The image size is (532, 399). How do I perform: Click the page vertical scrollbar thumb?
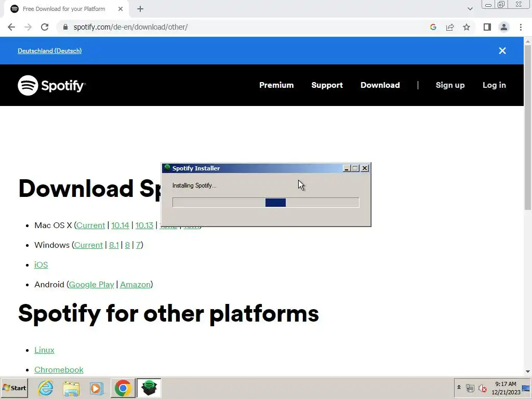tap(528, 127)
